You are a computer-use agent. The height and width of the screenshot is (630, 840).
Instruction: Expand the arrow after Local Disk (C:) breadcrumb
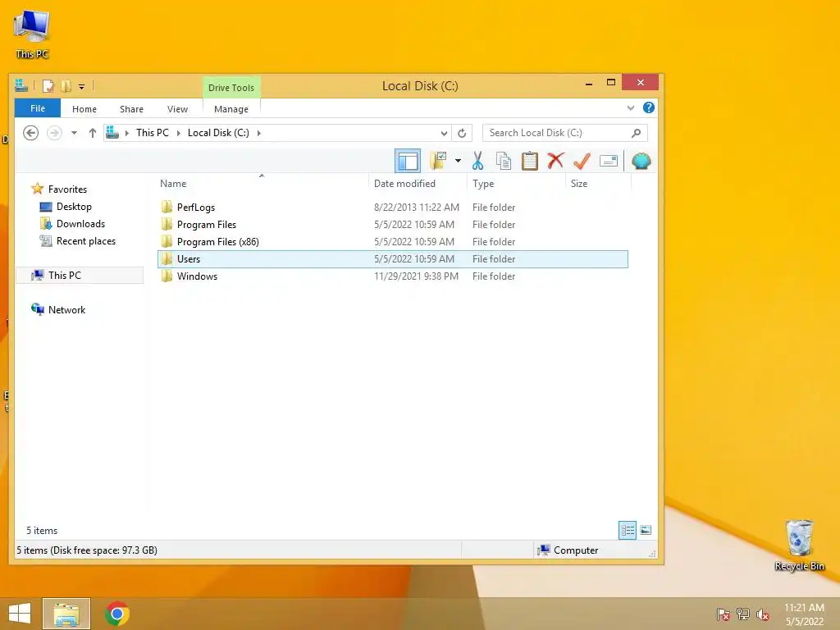tap(258, 133)
